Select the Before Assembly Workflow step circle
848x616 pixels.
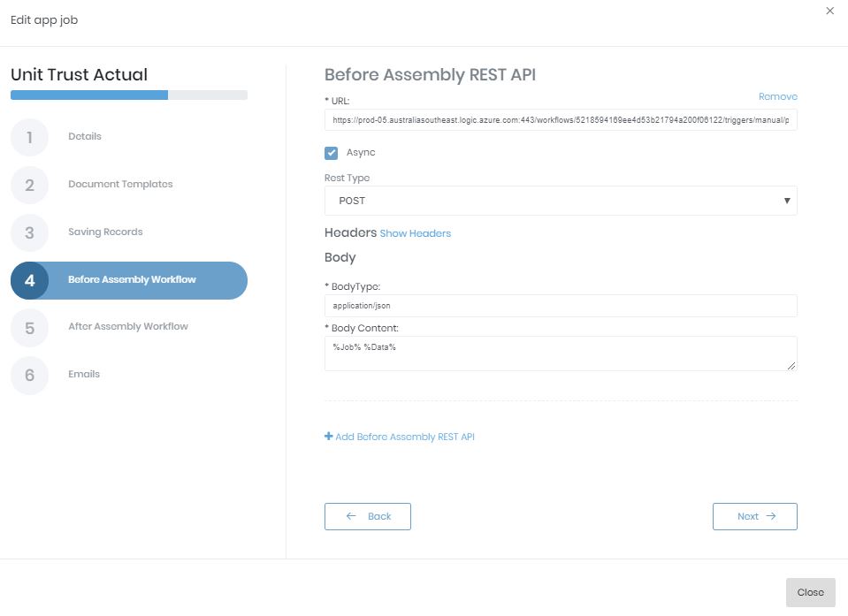tap(29, 279)
